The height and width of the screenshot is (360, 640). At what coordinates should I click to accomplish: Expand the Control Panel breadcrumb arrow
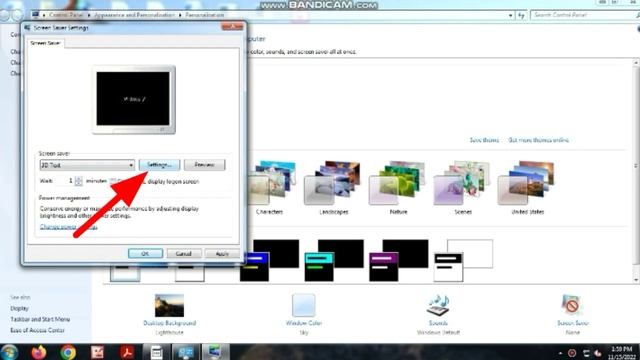89,15
